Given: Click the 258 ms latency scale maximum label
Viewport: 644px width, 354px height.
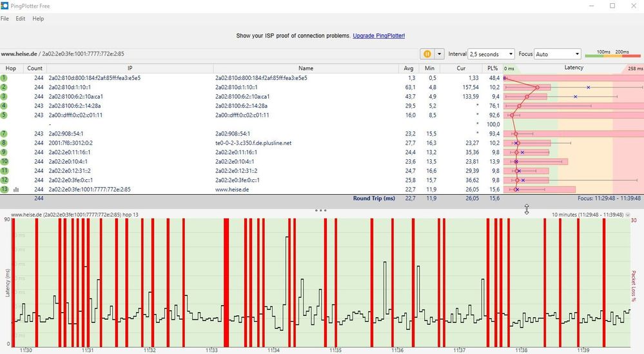Looking at the screenshot, I should pos(636,68).
